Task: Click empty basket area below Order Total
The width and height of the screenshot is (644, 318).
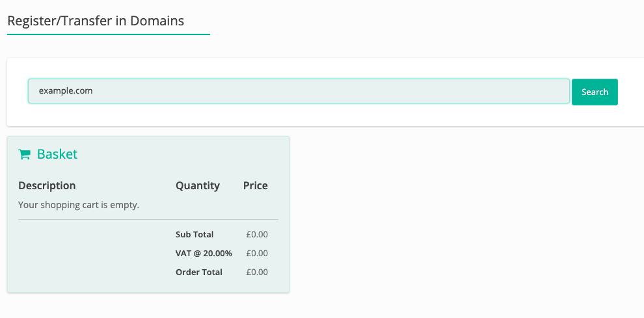Action: point(148,285)
